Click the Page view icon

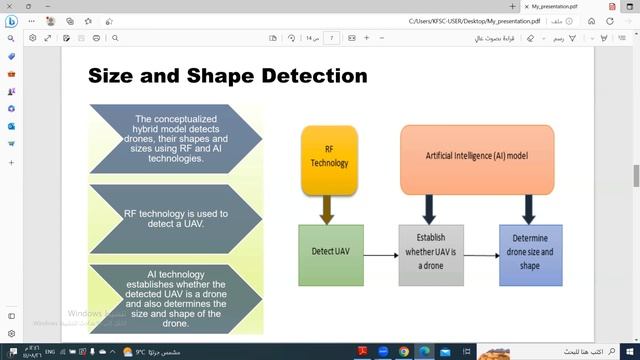pyautogui.click(x=273, y=38)
